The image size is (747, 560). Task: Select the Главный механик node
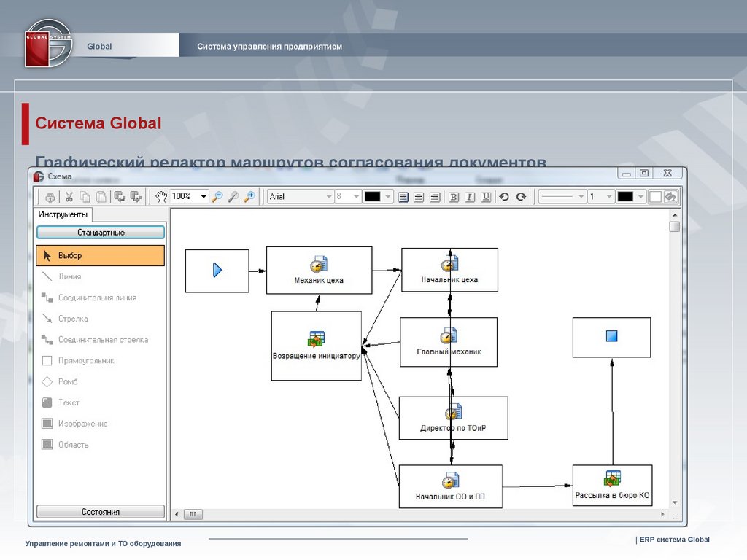click(449, 342)
